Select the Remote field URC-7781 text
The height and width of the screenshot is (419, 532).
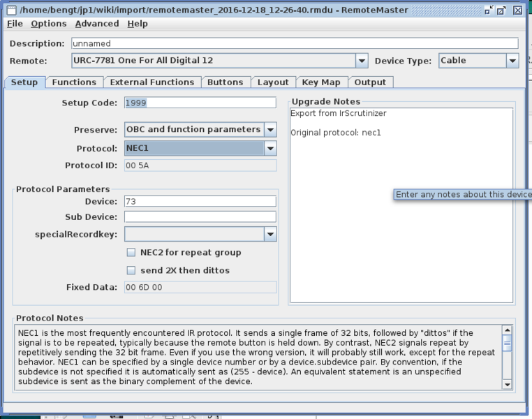point(143,61)
